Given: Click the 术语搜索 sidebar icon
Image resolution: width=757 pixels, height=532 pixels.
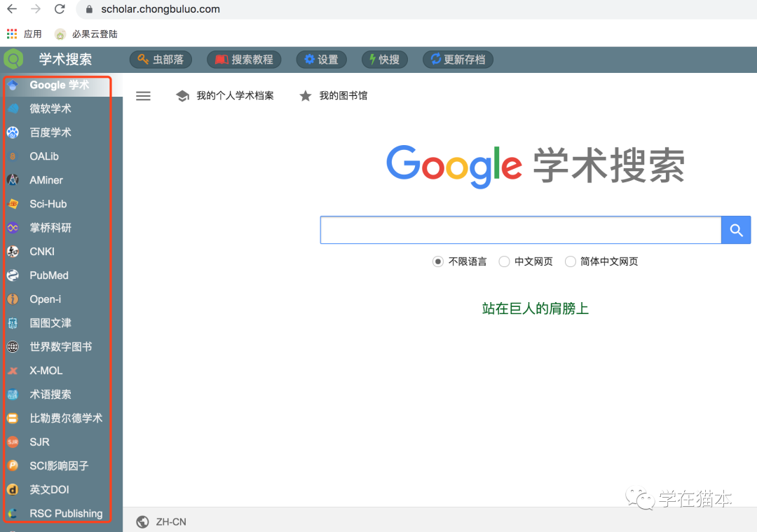Looking at the screenshot, I should [x=13, y=395].
